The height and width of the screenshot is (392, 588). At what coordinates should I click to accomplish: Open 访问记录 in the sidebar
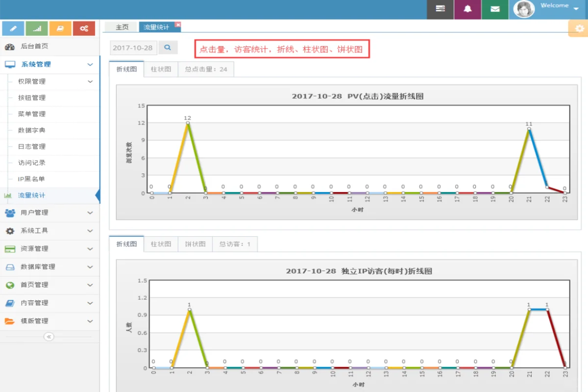click(32, 163)
